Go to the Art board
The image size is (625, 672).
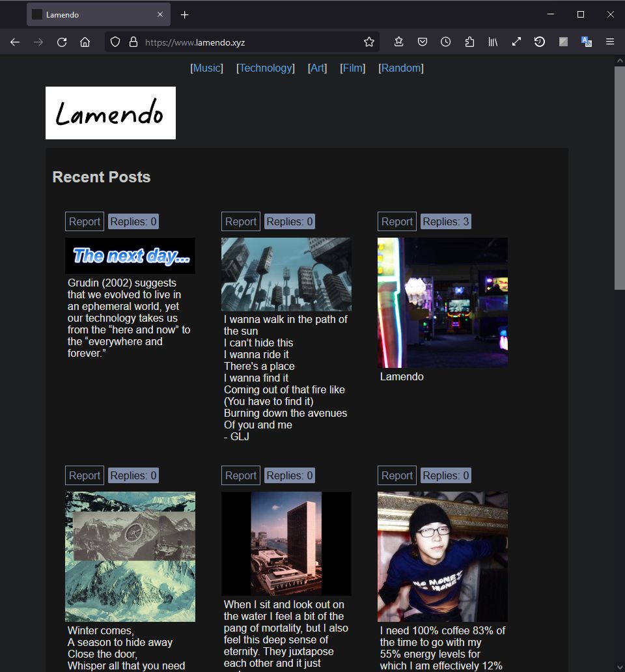pyautogui.click(x=318, y=68)
